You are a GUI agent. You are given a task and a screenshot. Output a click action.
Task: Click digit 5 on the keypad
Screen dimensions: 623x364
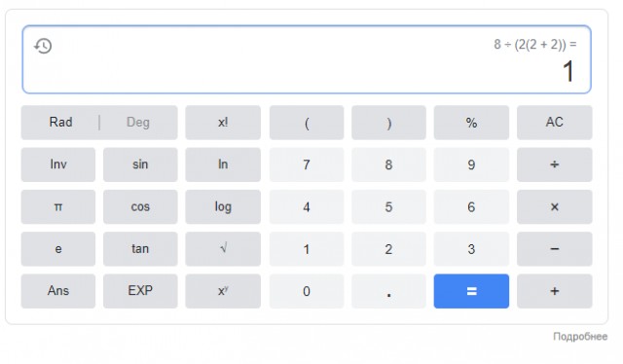pyautogui.click(x=388, y=206)
